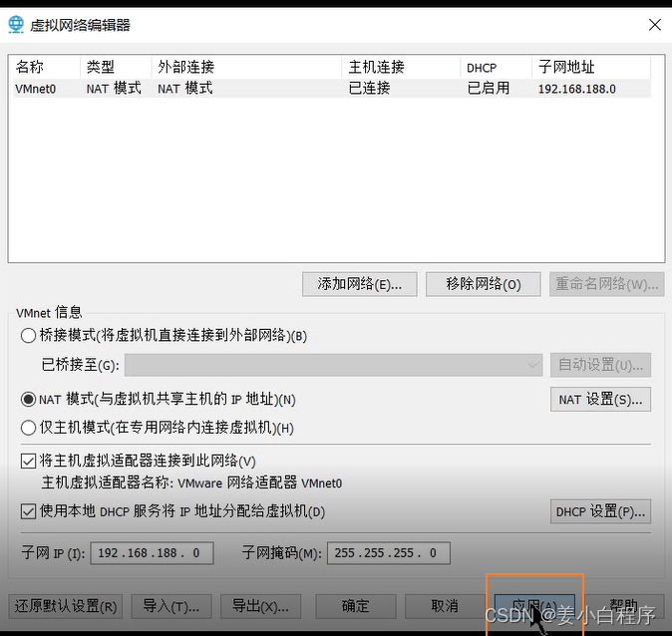Click the 重命名网络(W)... button

(x=606, y=284)
